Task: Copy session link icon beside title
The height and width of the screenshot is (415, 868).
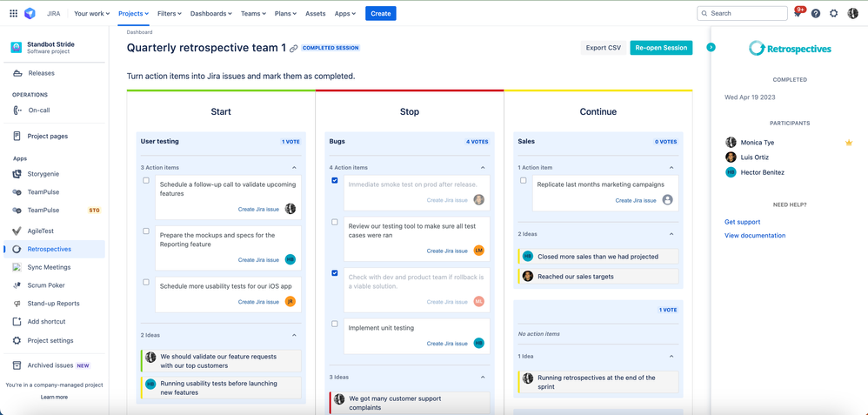Action: 294,48
